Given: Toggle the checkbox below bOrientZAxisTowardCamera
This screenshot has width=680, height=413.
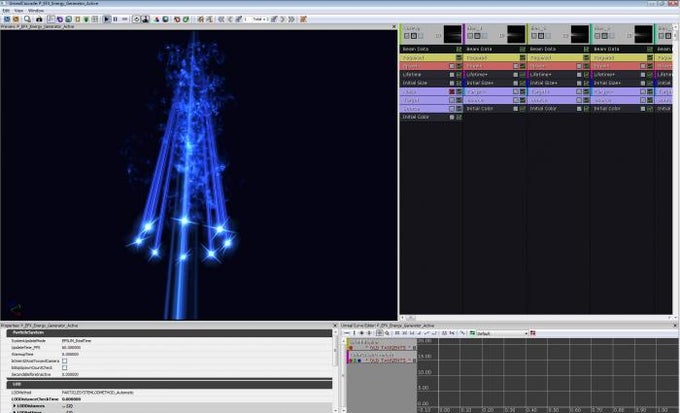Looking at the screenshot, I should click(65, 367).
